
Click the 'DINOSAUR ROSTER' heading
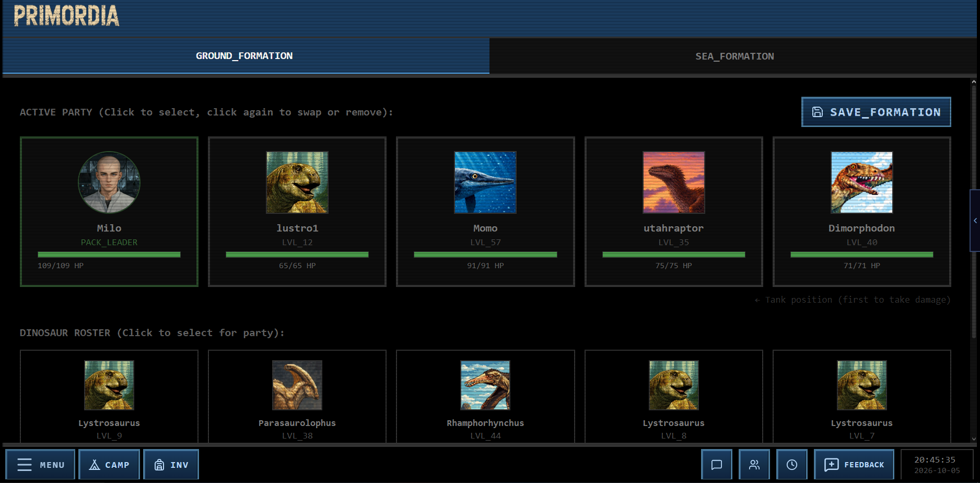pos(152,333)
